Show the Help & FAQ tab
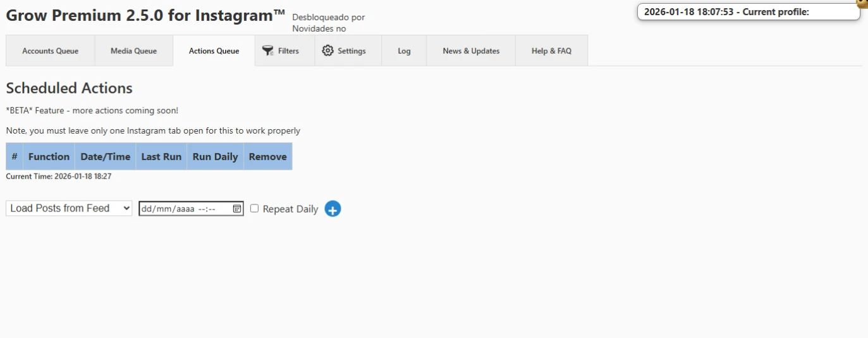Screen dimensions: 868x338 (x=551, y=51)
